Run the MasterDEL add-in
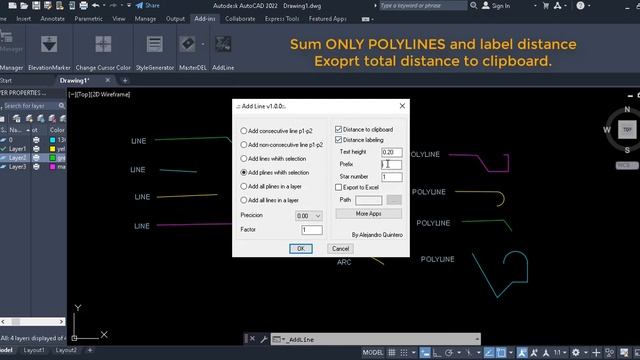The height and width of the screenshot is (360, 640). click(188, 44)
